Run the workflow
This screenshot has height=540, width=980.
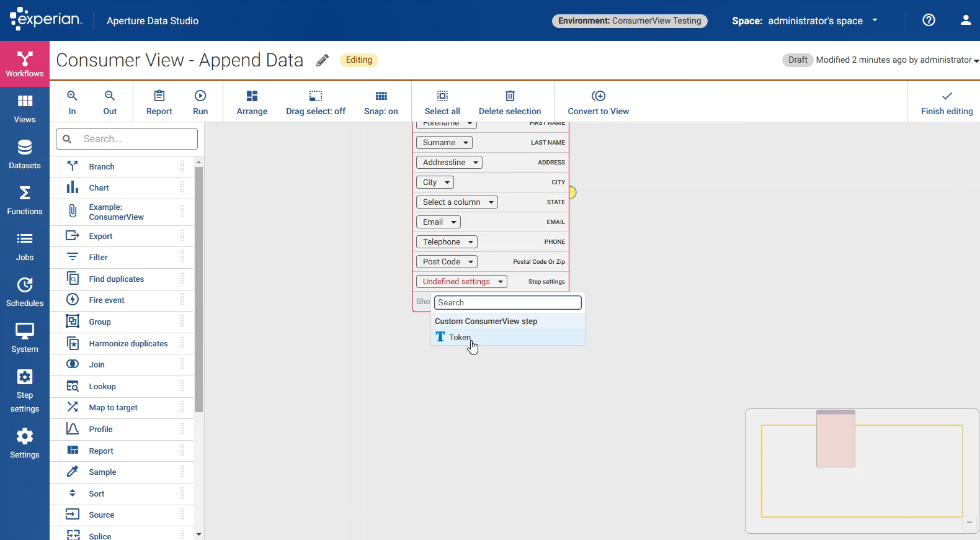(x=200, y=102)
